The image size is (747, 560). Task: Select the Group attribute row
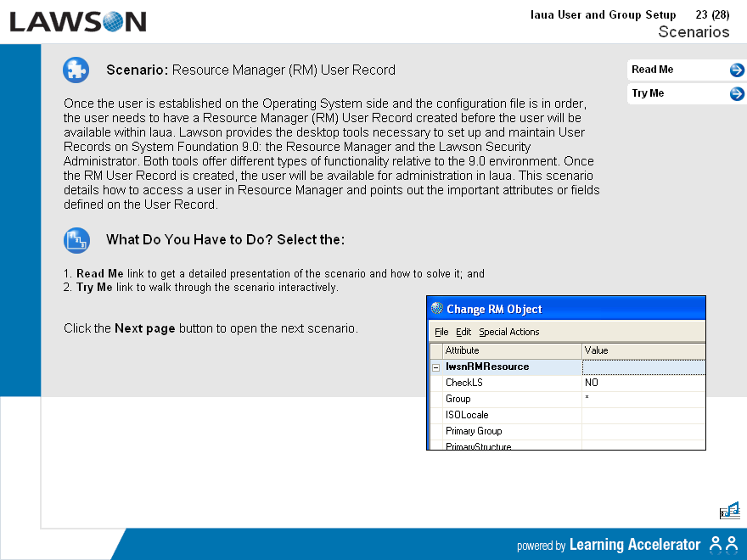(567, 399)
